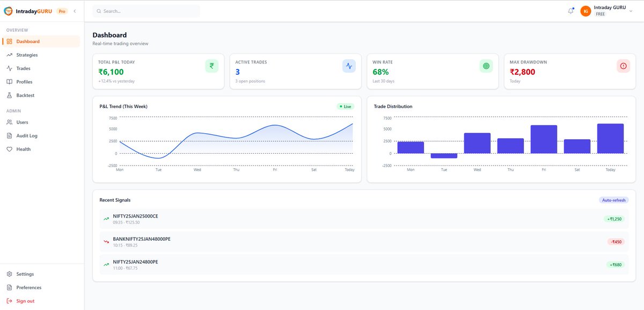Click the -₹450 loss badge
This screenshot has height=310, width=644.
coord(616,242)
